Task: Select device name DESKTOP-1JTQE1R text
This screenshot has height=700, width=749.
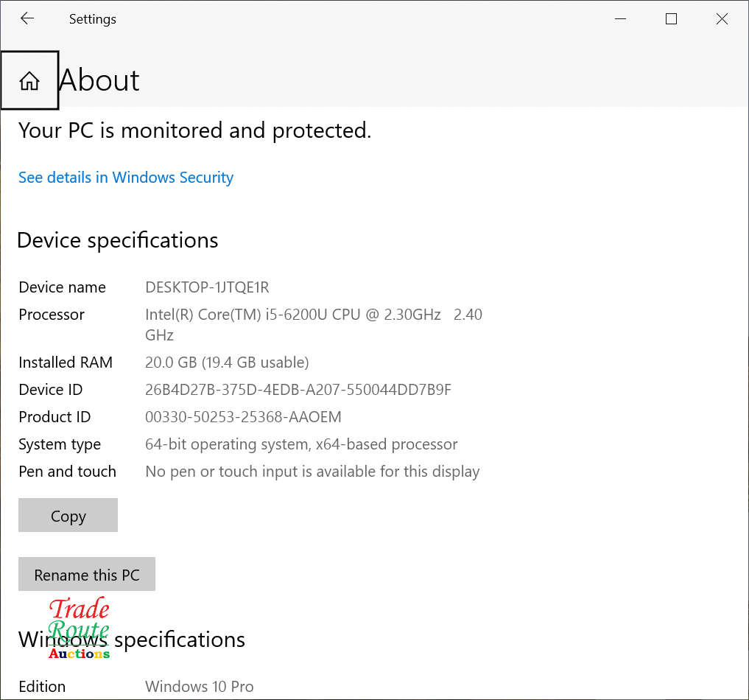Action: click(x=207, y=287)
